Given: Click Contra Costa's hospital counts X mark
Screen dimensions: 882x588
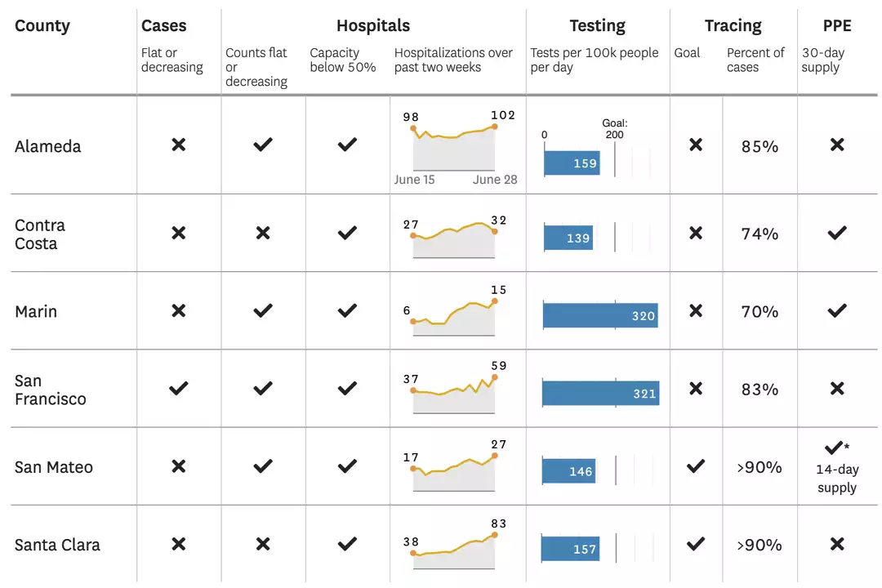Looking at the screenshot, I should [x=263, y=233].
